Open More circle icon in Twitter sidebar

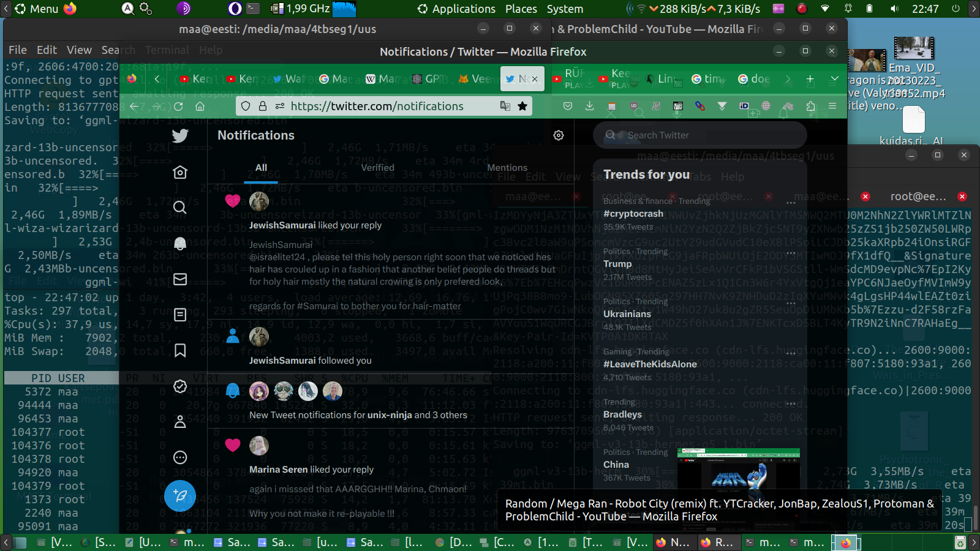(180, 457)
